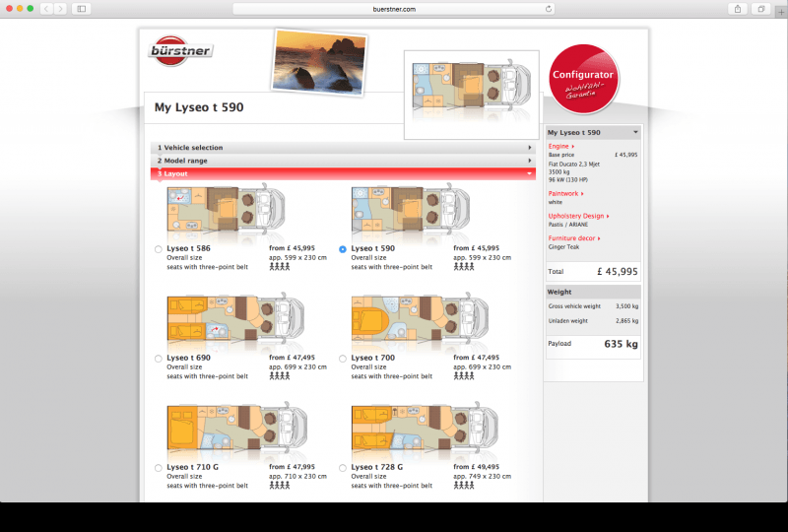Click 'from £ 49,495' price text
The image size is (788, 532).
[477, 467]
